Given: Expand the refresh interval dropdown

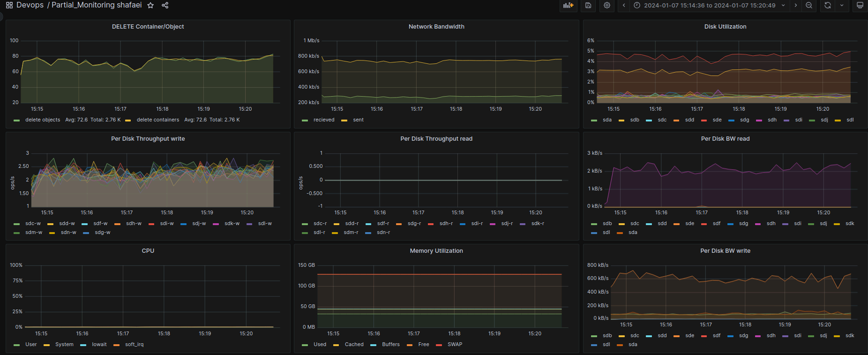Looking at the screenshot, I should [842, 5].
